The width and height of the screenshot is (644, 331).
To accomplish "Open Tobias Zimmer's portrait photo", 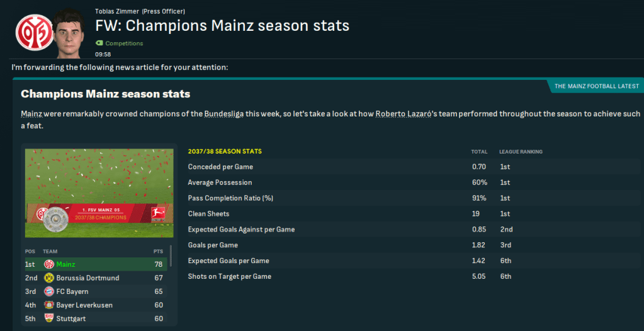I will [71, 33].
